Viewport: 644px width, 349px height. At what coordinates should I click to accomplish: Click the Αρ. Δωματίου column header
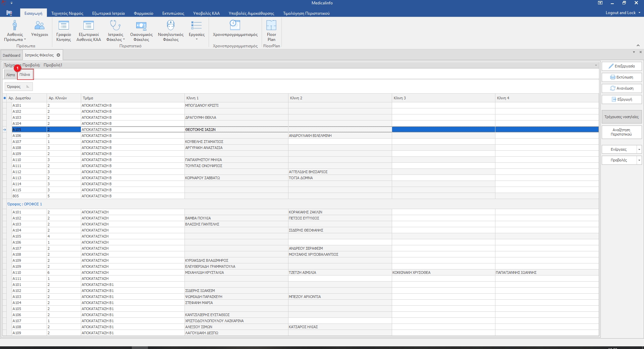point(27,98)
